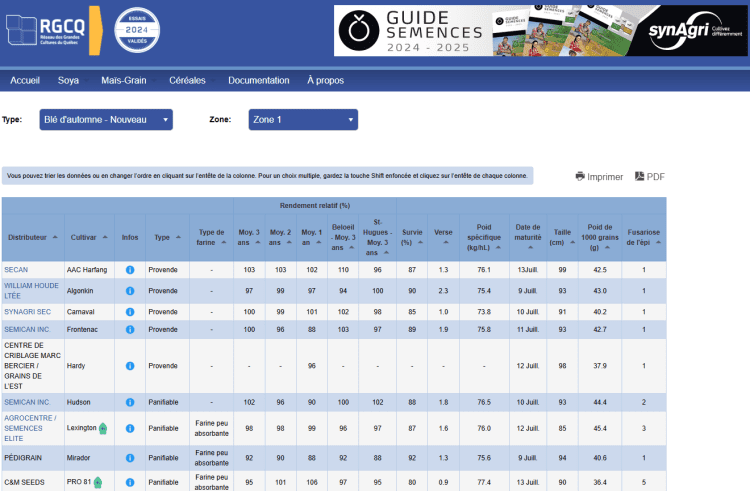Click the Guide Semences 2024-2025 banner
Image resolution: width=750 pixels, height=491 pixels.
[540, 31]
